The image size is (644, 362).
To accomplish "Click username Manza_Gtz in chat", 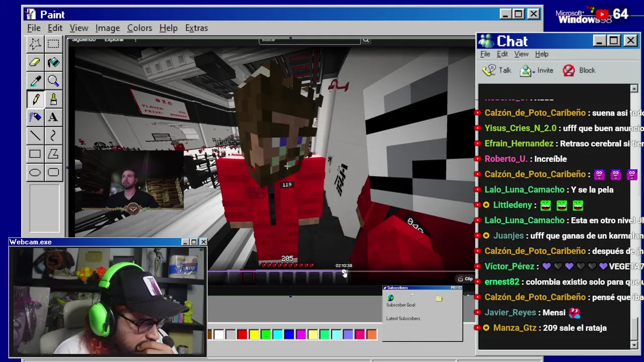I will tap(515, 328).
